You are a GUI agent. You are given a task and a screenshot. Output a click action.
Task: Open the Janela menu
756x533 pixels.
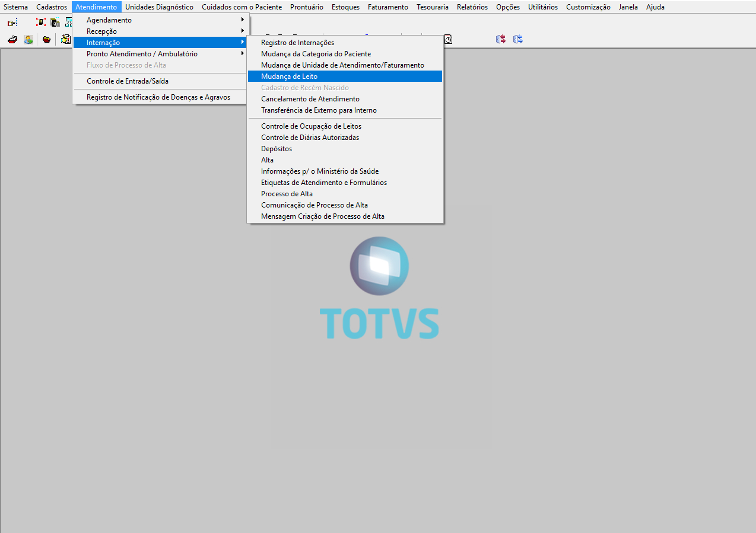(628, 7)
